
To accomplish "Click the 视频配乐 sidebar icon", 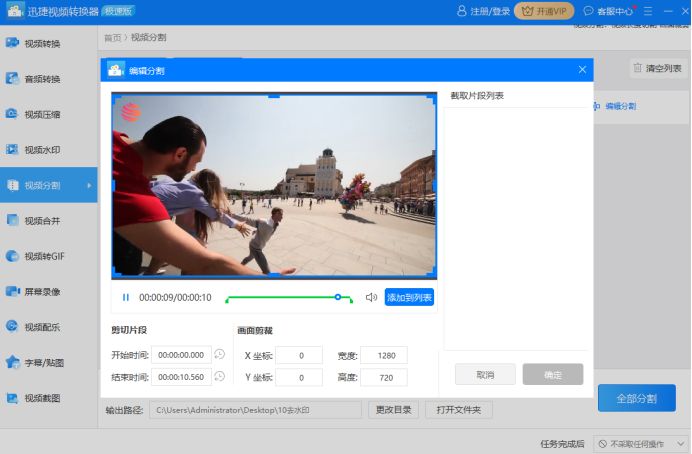I will [x=12, y=326].
